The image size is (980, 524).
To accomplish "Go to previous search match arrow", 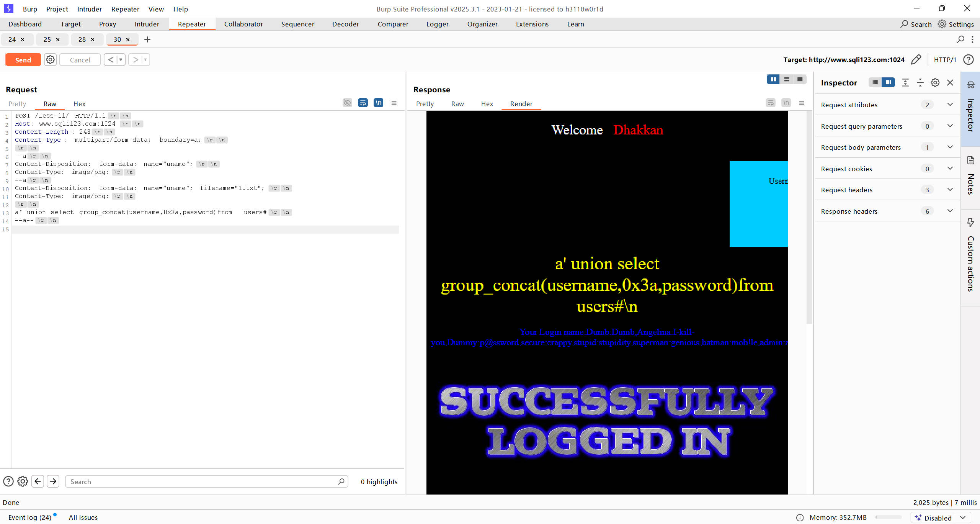I will pos(38,481).
